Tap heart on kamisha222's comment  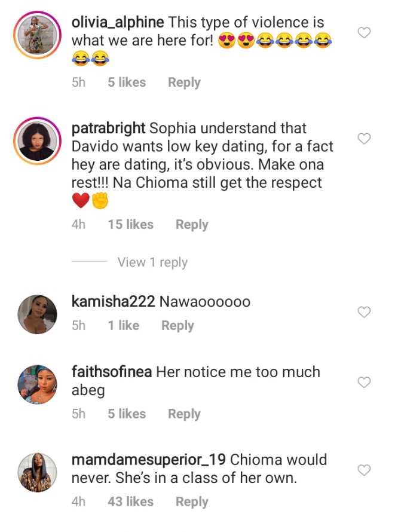(x=364, y=311)
